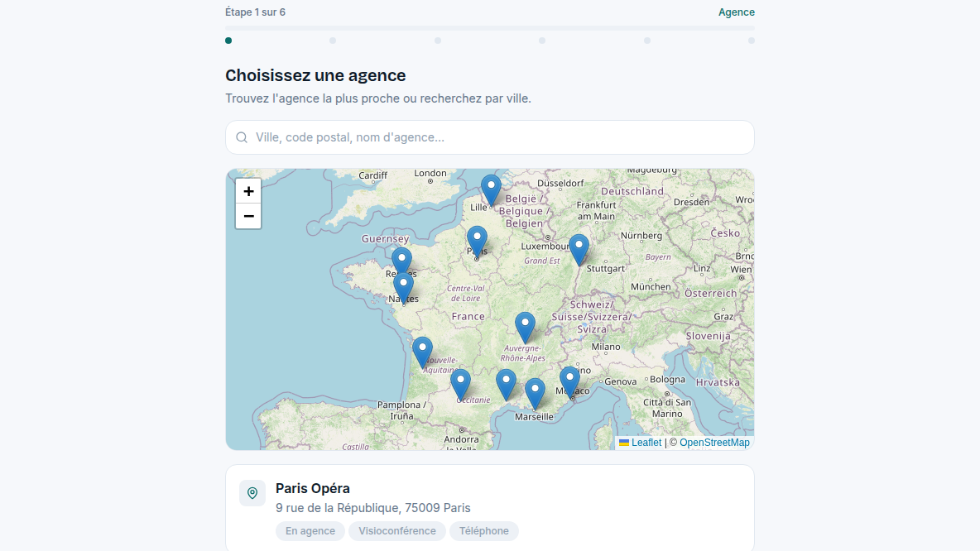Select the map marker near Stuttgart border
This screenshot has height=551, width=980.
click(579, 251)
